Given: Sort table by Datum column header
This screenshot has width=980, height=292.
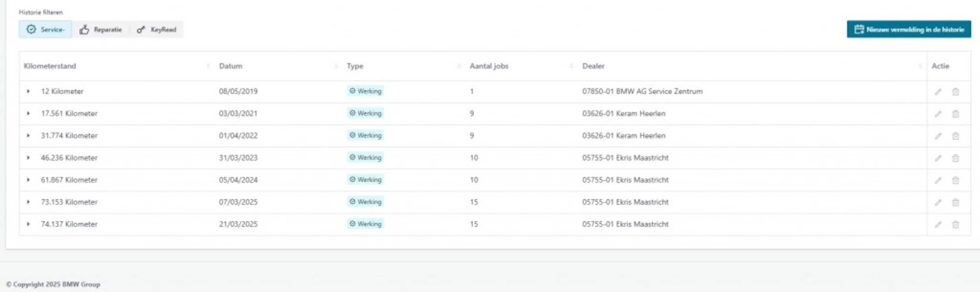Looking at the screenshot, I should pyautogui.click(x=230, y=66).
